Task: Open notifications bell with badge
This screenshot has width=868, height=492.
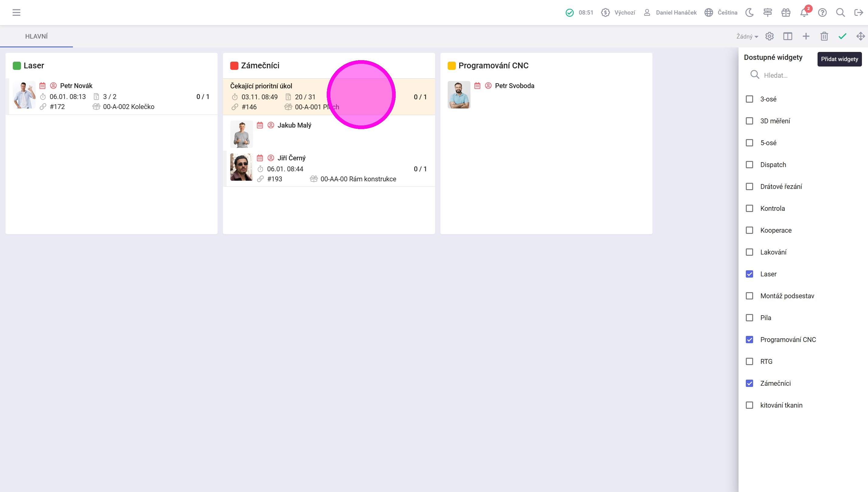Action: tap(804, 12)
